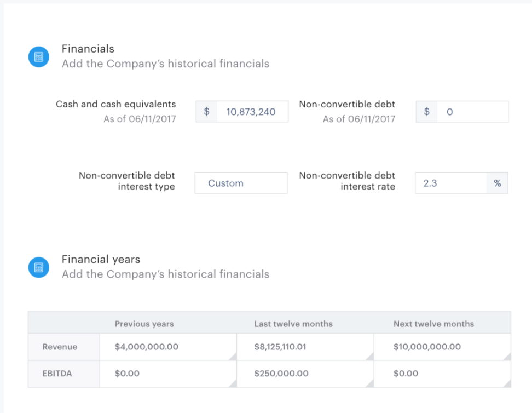This screenshot has width=532, height=413.
Task: Click the Financials section calculator icon
Action: pyautogui.click(x=38, y=56)
